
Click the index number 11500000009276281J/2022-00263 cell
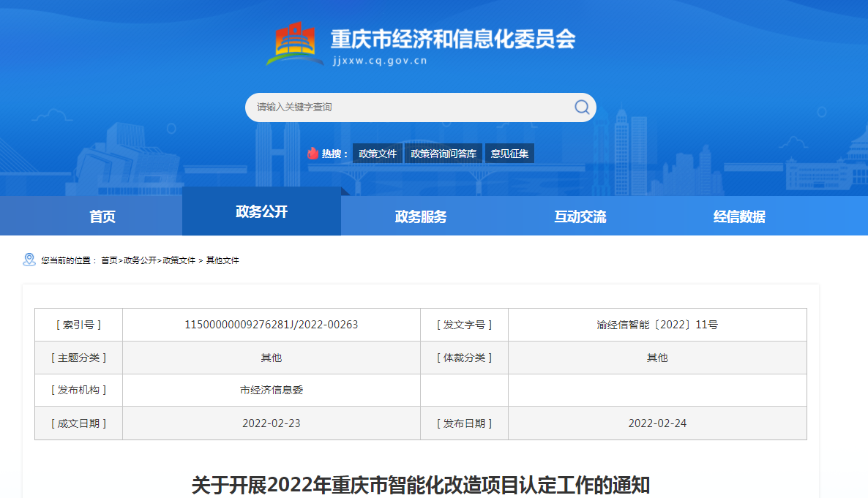(x=272, y=325)
